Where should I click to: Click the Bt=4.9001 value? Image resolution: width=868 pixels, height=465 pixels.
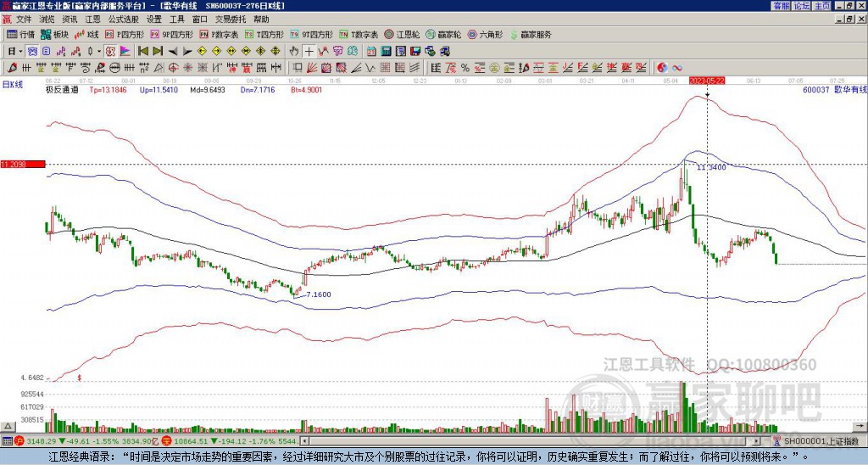coord(306,89)
